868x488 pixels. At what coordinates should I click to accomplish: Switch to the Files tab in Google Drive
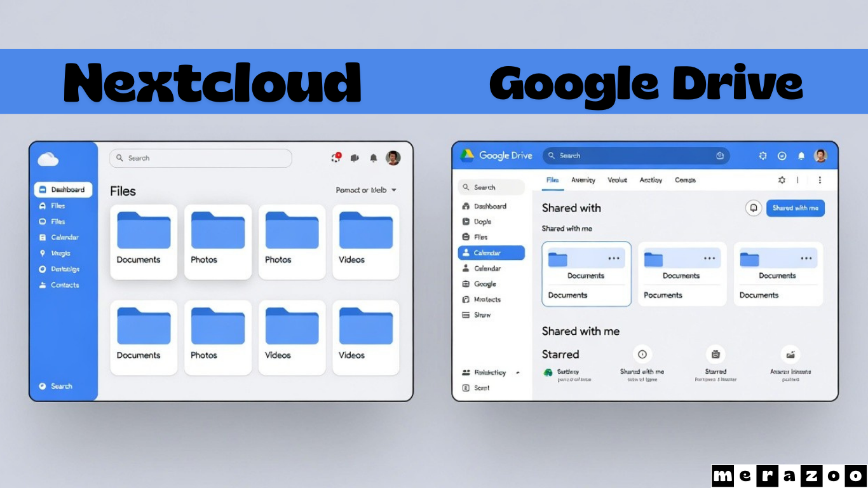(552, 180)
